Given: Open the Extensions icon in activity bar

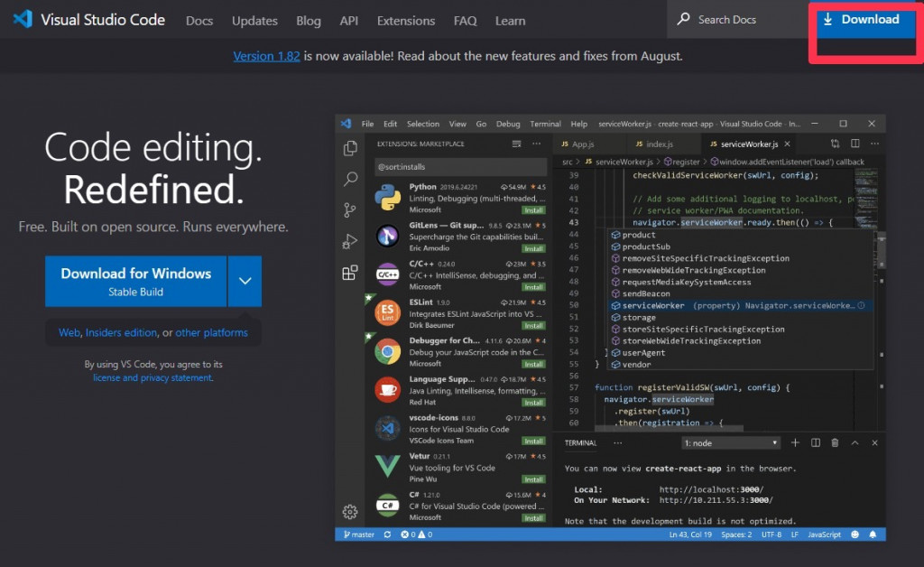Looking at the screenshot, I should click(350, 273).
